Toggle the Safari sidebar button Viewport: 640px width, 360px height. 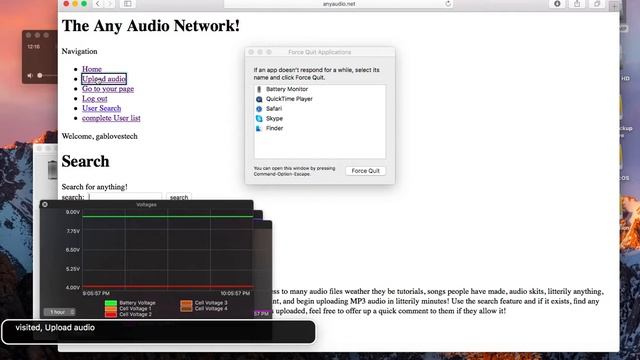[128, 4]
